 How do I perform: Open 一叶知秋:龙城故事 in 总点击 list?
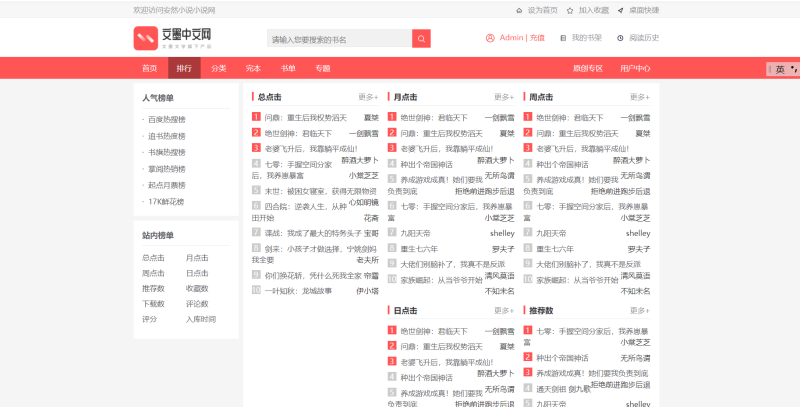(298, 291)
